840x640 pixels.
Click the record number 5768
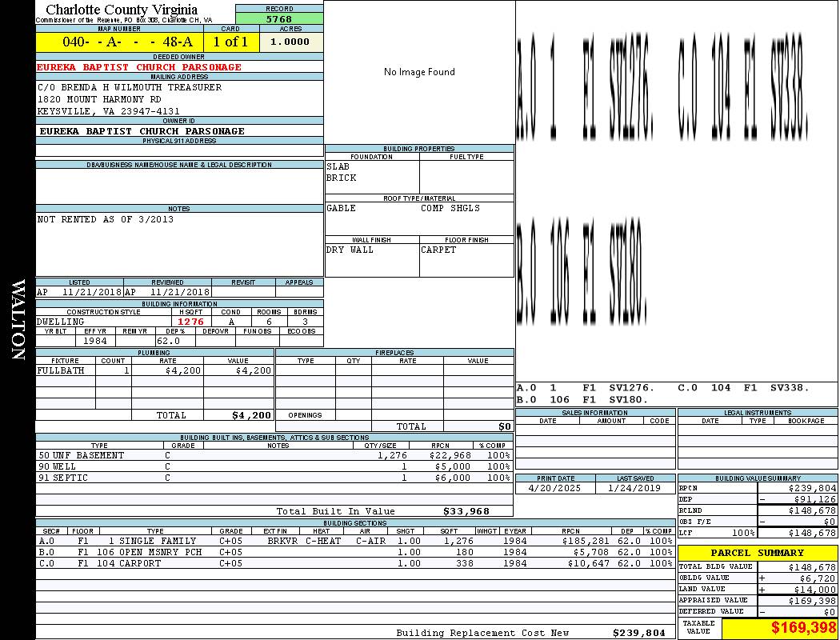click(x=279, y=19)
